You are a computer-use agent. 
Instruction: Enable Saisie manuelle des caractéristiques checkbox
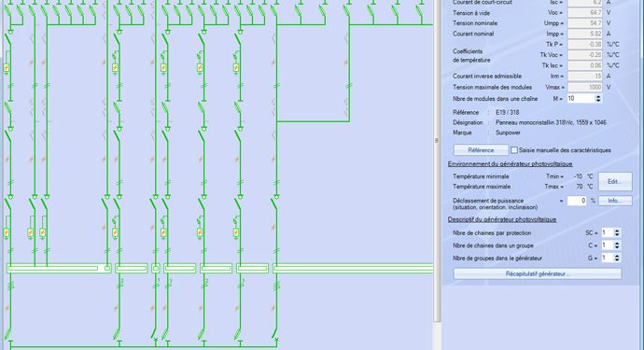(514, 150)
